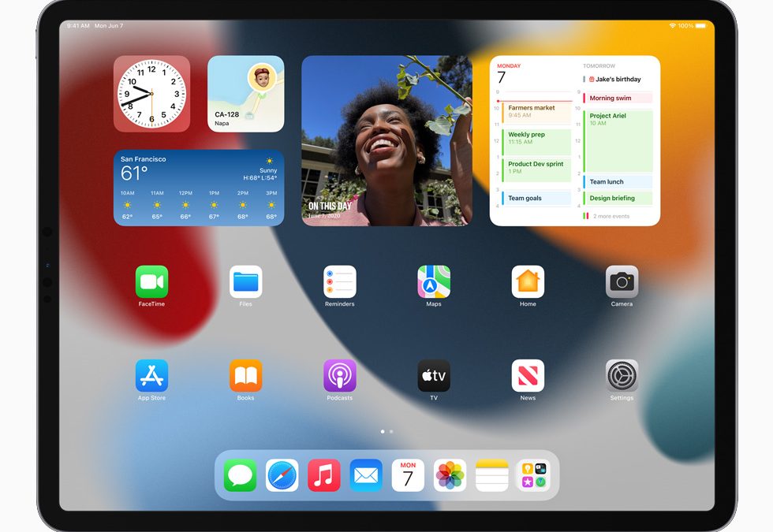
Task: Switch to the second home screen page dot
Action: (x=391, y=432)
